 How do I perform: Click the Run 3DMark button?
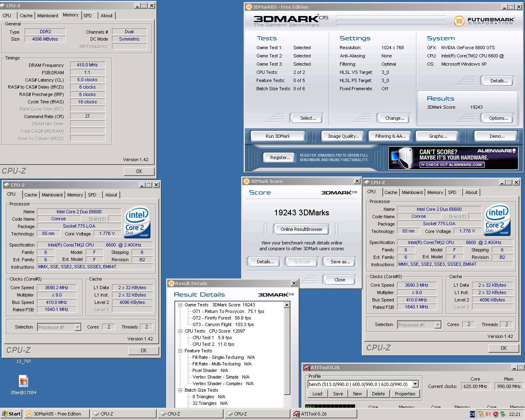point(278,136)
